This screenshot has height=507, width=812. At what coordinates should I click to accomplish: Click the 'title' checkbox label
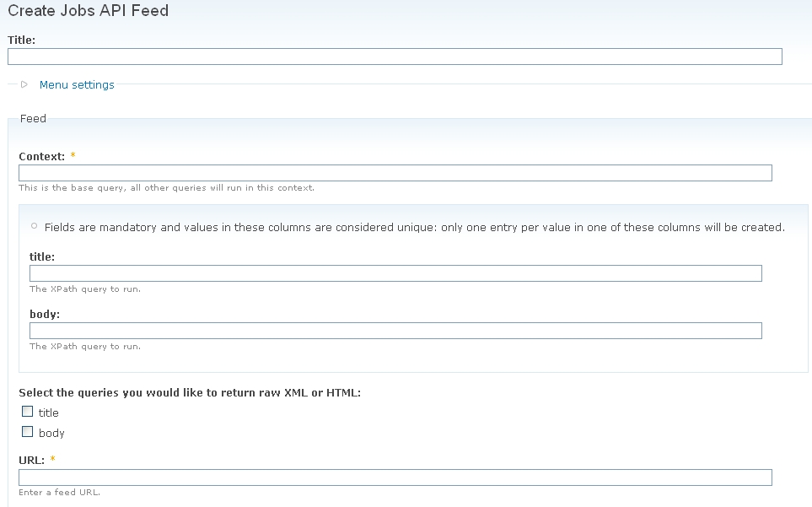pyautogui.click(x=49, y=413)
